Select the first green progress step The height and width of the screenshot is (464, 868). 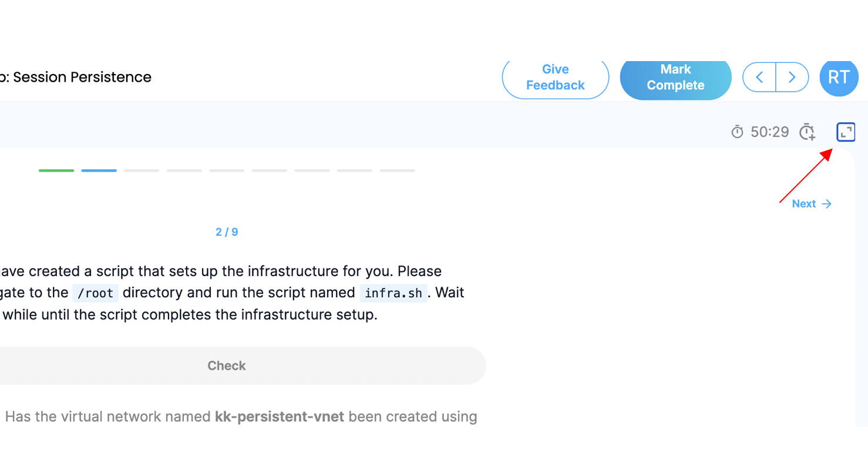tap(56, 170)
